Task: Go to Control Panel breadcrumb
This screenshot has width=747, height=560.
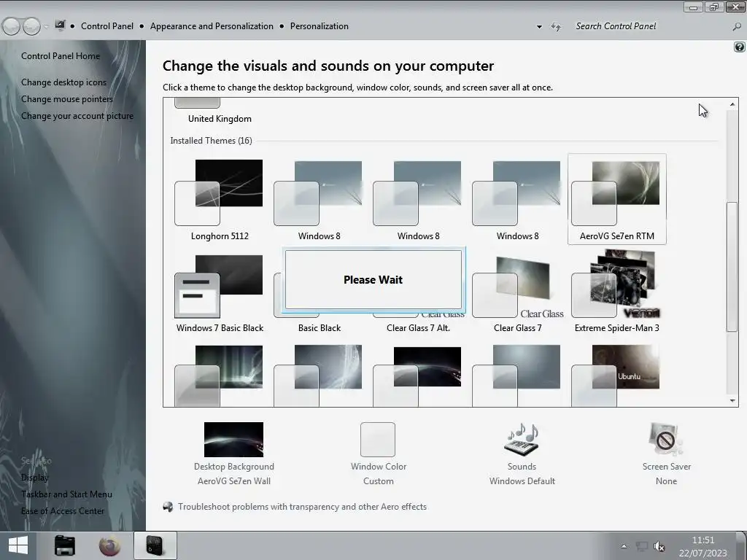Action: 107,26
